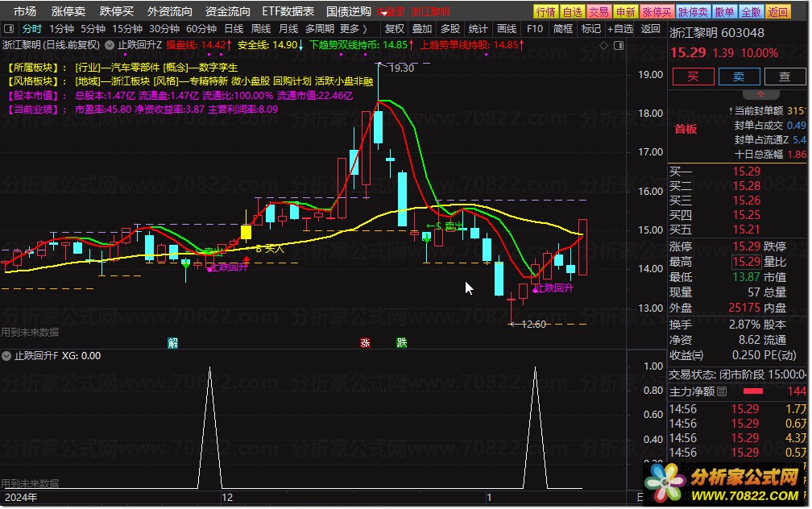812x509 pixels.
Task: Select the 30分钟 period tab
Action: 164,28
